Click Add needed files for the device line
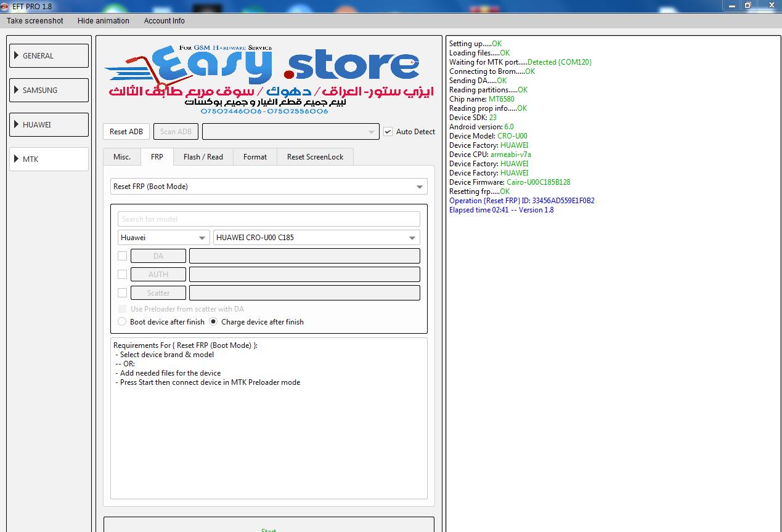 coord(168,373)
